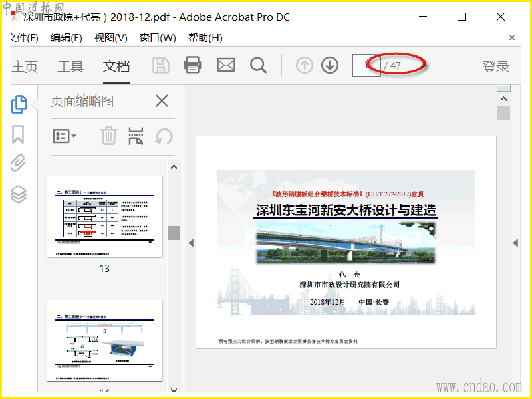This screenshot has width=532, height=399.
Task: Go to previous page arrow
Action: (x=305, y=65)
